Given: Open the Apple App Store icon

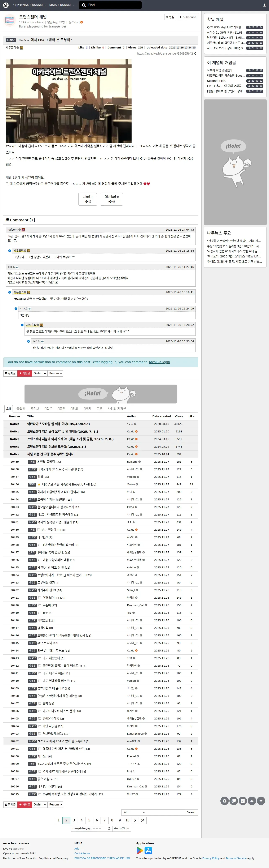Looking at the screenshot, I should tap(148, 851).
